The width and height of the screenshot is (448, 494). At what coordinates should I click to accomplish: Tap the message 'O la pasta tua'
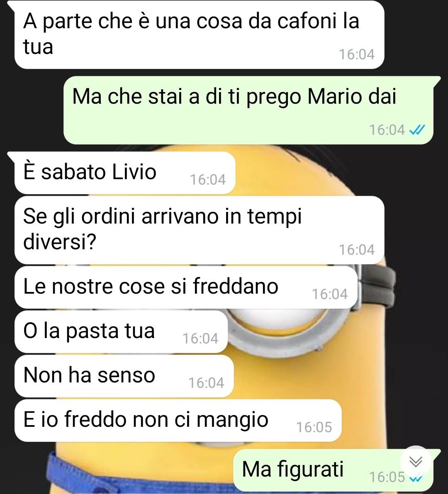(121, 331)
